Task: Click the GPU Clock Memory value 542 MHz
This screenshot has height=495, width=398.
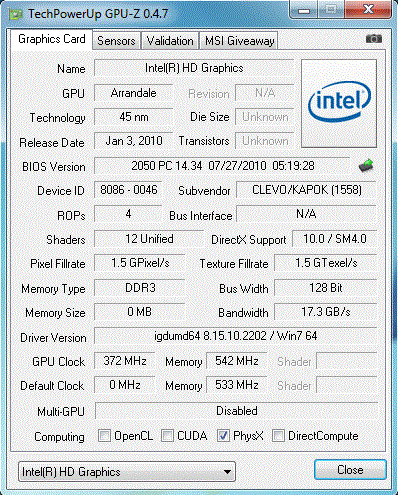Action: point(237,361)
